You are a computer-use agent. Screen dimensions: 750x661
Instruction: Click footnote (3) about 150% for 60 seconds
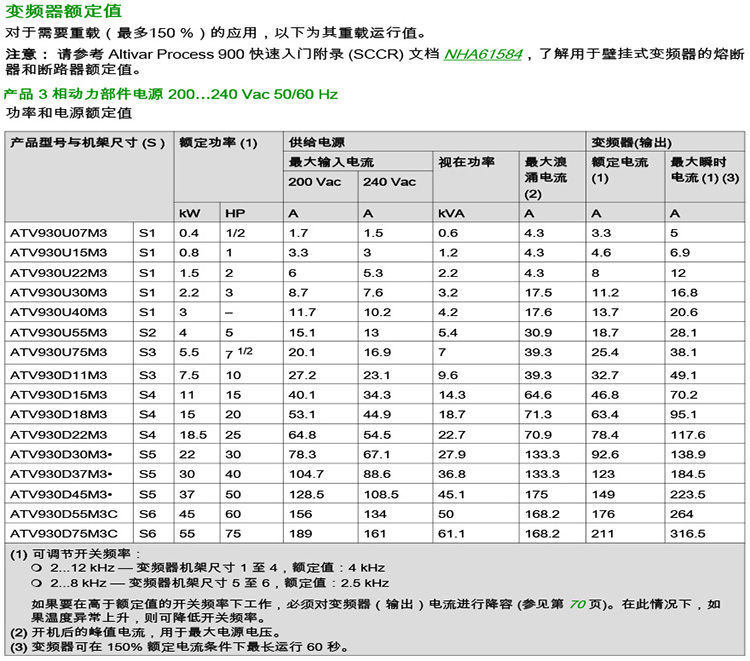pos(179,647)
